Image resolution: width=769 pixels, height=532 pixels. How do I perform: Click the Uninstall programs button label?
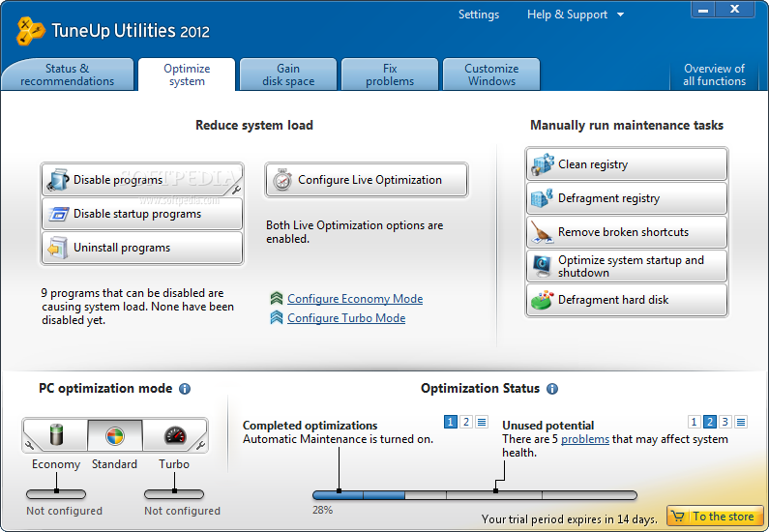click(x=122, y=248)
